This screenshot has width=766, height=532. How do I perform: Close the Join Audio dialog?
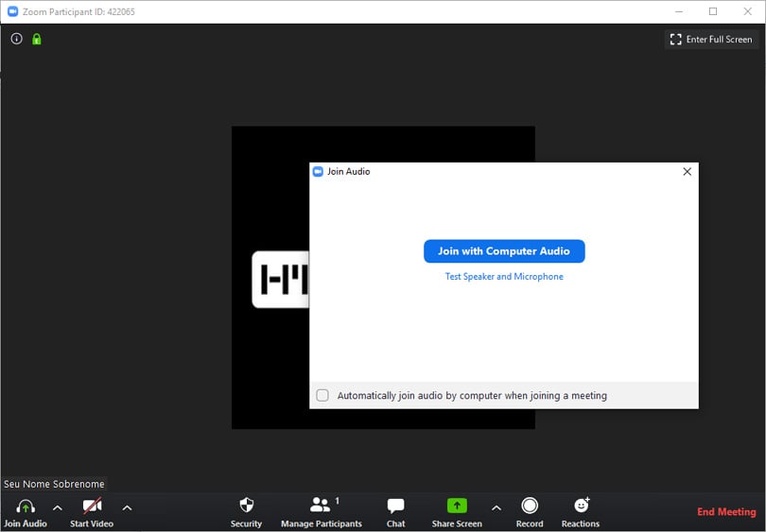(687, 171)
